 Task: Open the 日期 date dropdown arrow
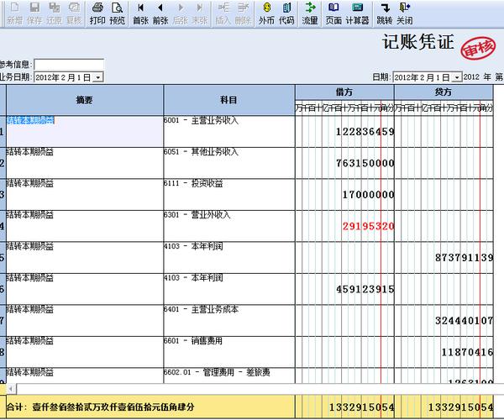coord(457,77)
